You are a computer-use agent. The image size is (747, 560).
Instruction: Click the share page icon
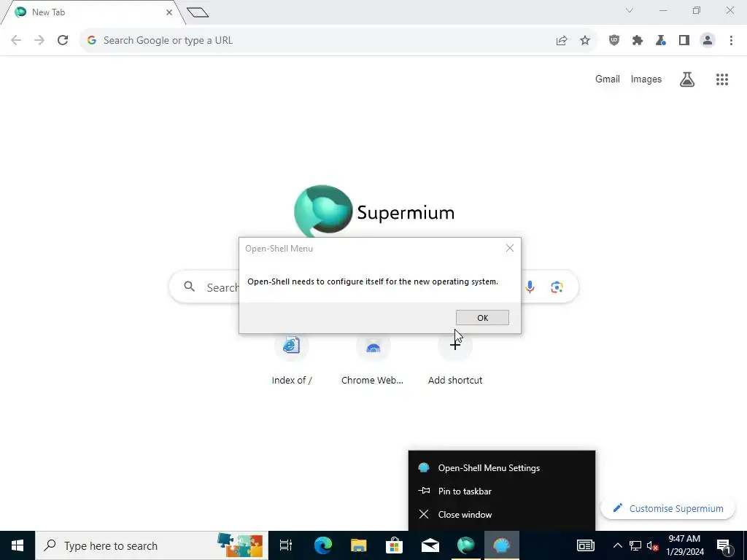click(x=562, y=41)
